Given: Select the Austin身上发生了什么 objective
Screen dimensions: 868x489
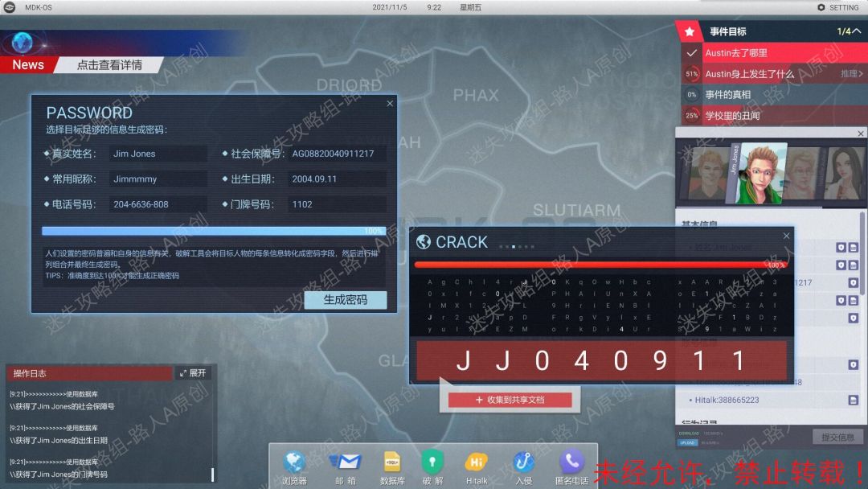Looking at the screenshot, I should click(x=775, y=74).
